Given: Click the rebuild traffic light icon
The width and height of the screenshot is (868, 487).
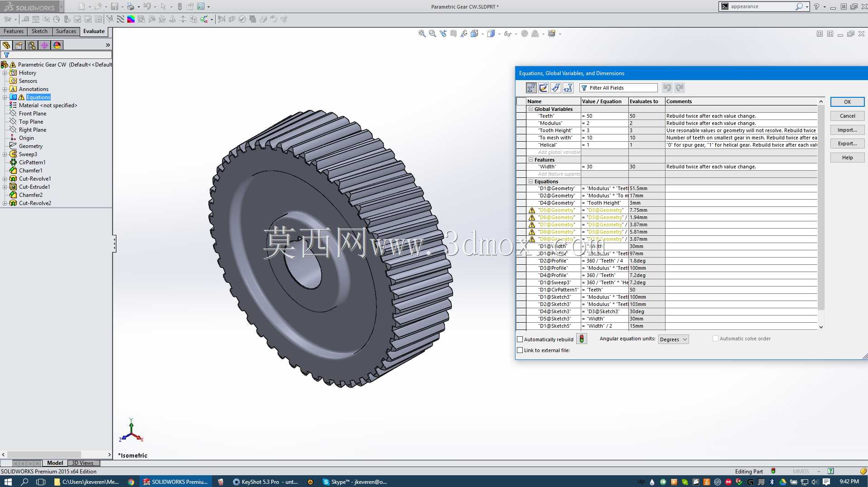Looking at the screenshot, I should click(582, 339).
